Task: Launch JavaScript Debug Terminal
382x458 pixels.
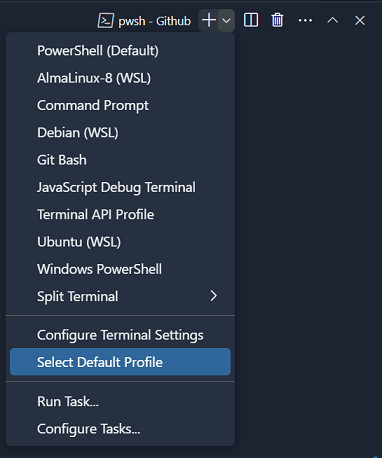Action: (x=120, y=187)
